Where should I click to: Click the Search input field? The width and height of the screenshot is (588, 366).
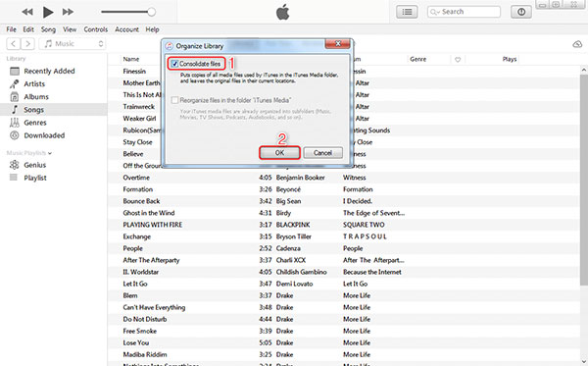[x=464, y=12]
